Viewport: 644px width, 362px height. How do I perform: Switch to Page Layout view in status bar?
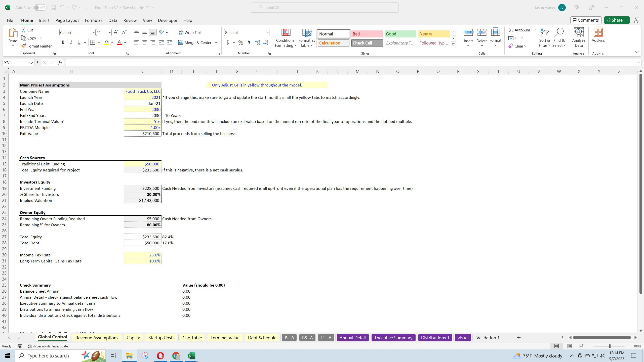(569, 346)
